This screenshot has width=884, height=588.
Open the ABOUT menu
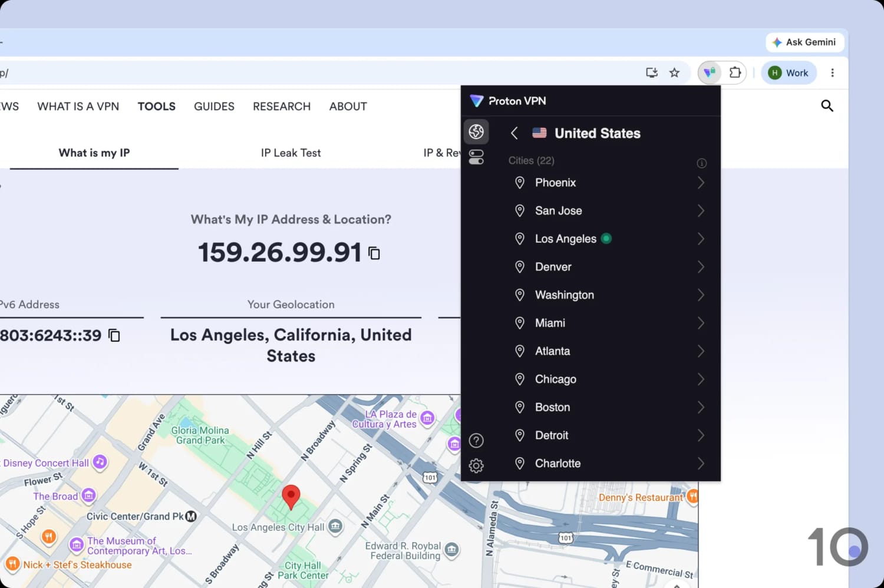(x=348, y=106)
